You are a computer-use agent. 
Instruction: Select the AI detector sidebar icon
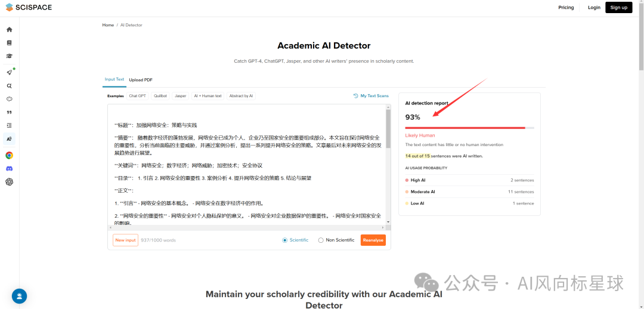9,139
